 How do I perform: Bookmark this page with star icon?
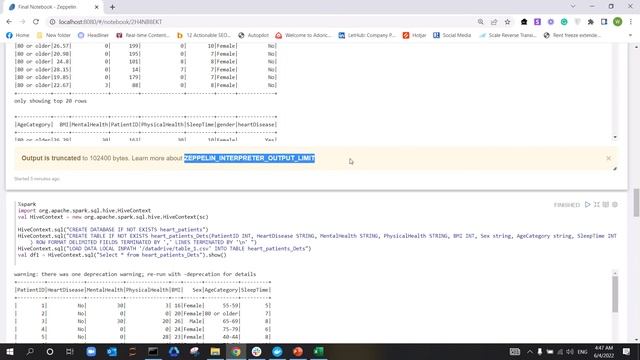[507, 22]
